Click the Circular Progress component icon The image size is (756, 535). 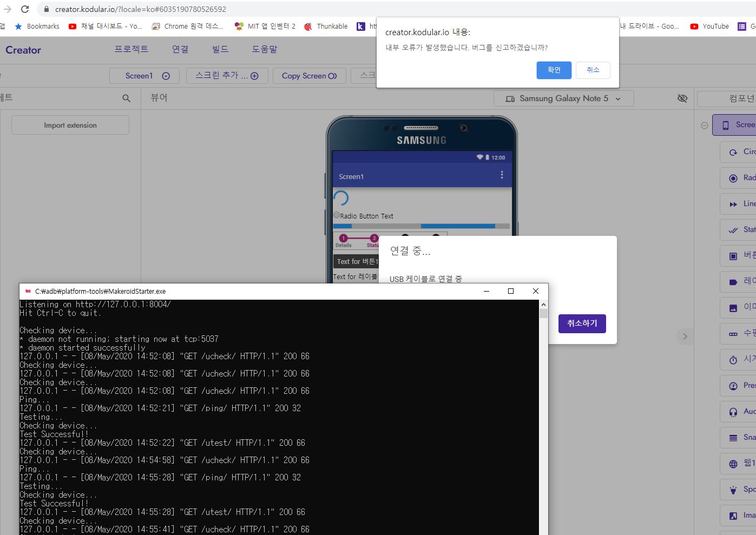(733, 152)
